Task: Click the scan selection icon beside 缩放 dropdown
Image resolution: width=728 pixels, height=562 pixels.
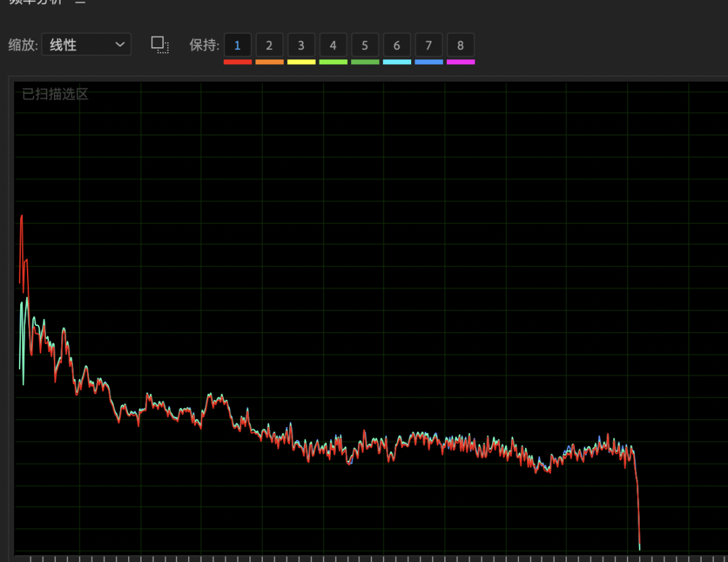Action: tap(160, 45)
